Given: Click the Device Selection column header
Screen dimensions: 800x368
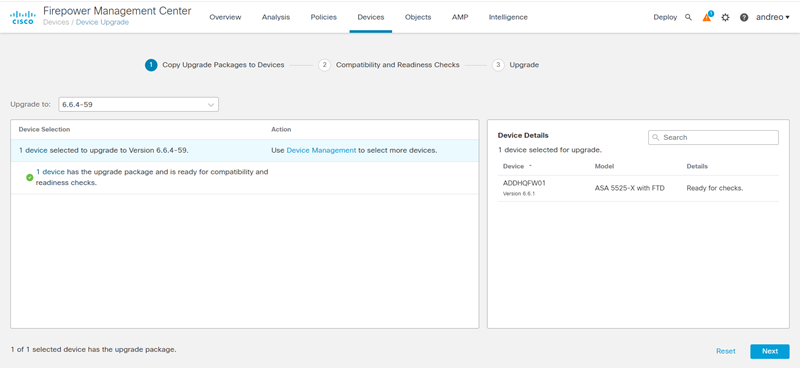Looking at the screenshot, I should [44, 130].
